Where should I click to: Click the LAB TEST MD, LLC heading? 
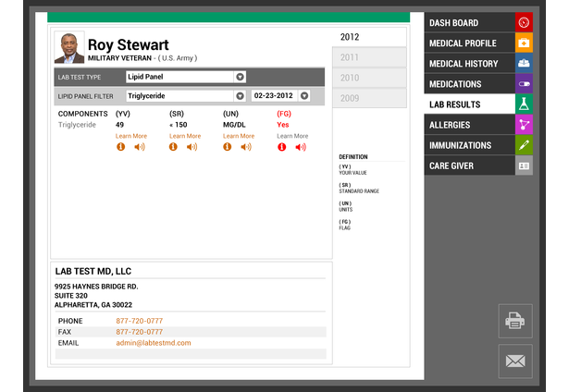pos(93,271)
